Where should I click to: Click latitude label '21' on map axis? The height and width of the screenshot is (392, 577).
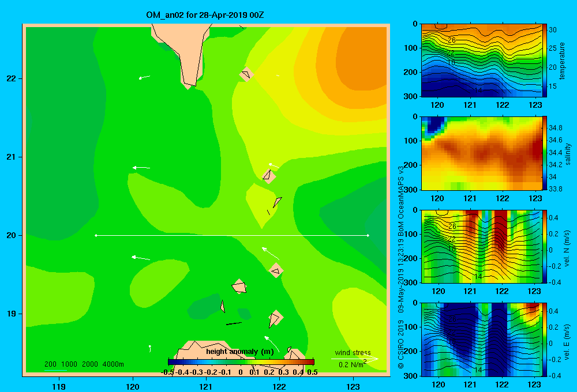coord(12,157)
